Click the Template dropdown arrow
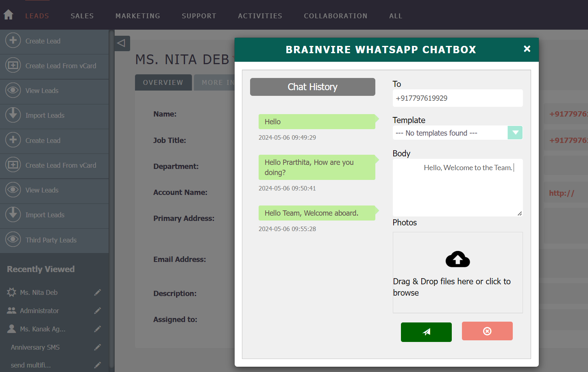The height and width of the screenshot is (372, 588). [515, 133]
